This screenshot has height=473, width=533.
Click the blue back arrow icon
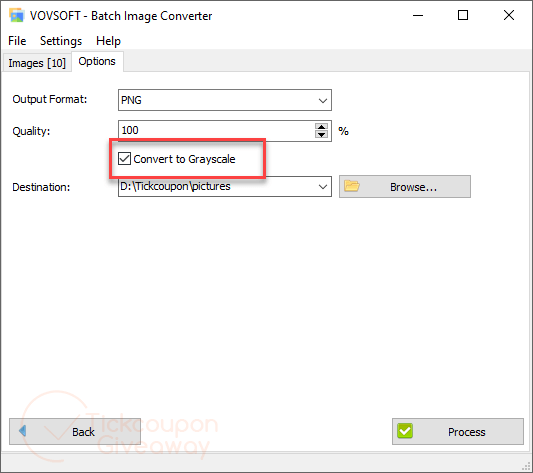22,431
